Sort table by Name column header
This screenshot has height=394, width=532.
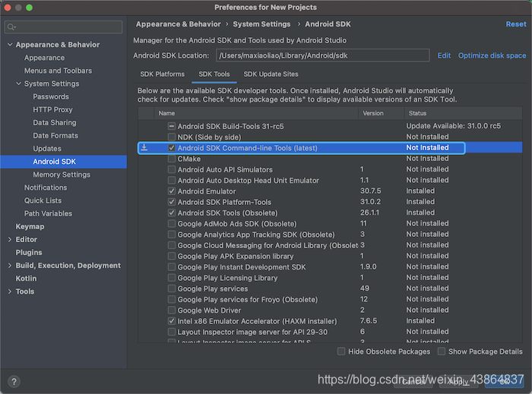tap(256, 113)
